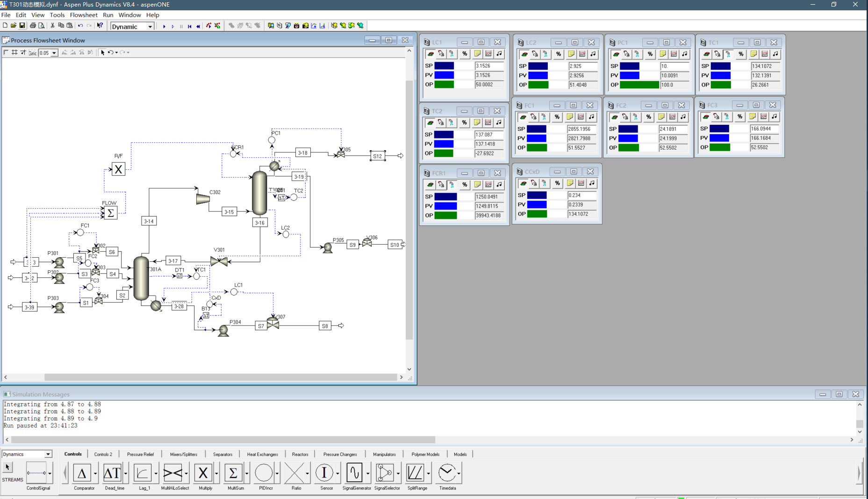The image size is (868, 499).
Task: Select the PIDIncr controller model icon
Action: 264,473
